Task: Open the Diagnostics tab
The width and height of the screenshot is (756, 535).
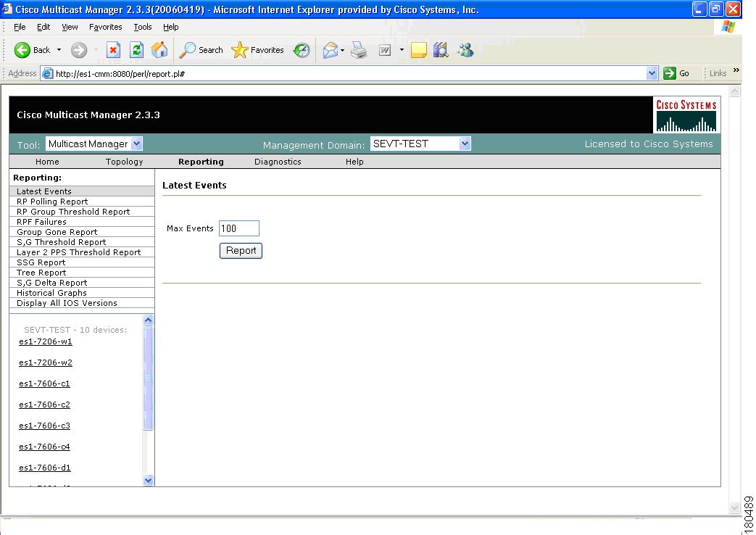Action: coord(278,162)
